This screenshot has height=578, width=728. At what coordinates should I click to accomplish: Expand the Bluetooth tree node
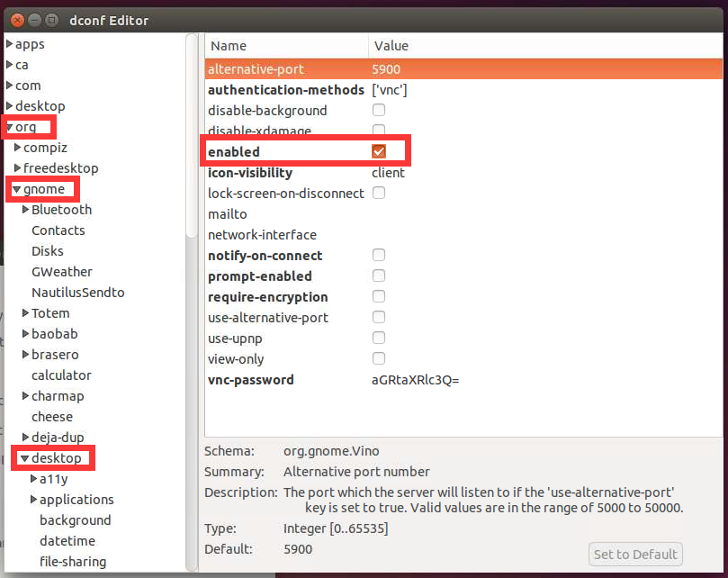coord(25,210)
